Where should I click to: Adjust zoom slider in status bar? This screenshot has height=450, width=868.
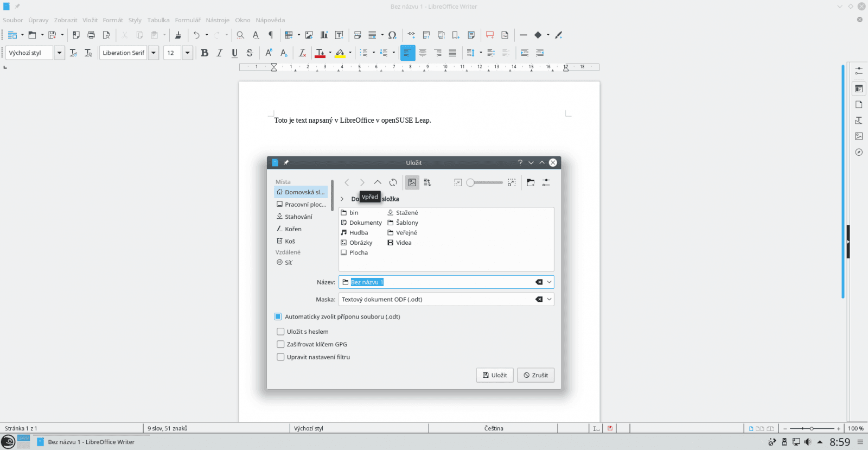(x=812, y=428)
